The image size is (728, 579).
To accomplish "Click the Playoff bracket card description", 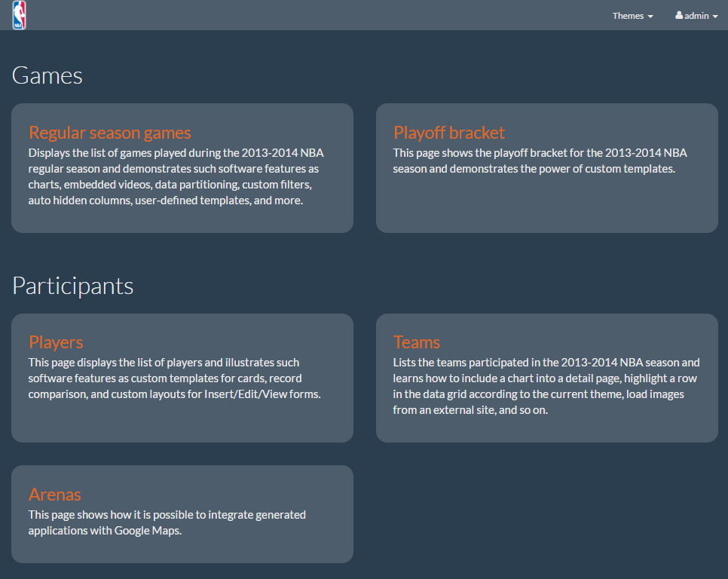I will (540, 161).
